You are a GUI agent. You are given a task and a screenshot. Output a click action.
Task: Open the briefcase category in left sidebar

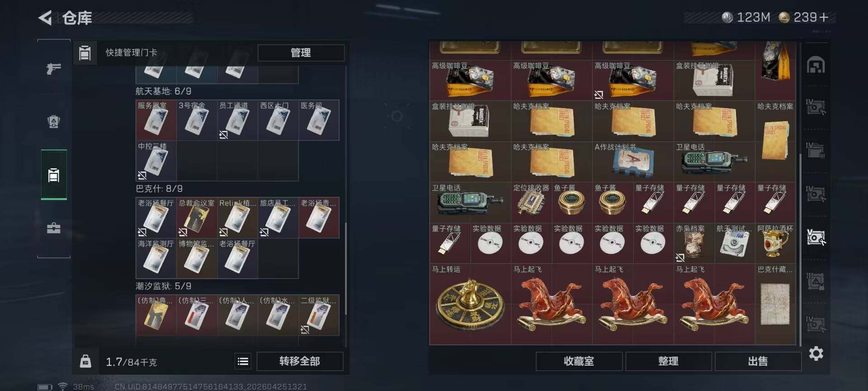[54, 228]
